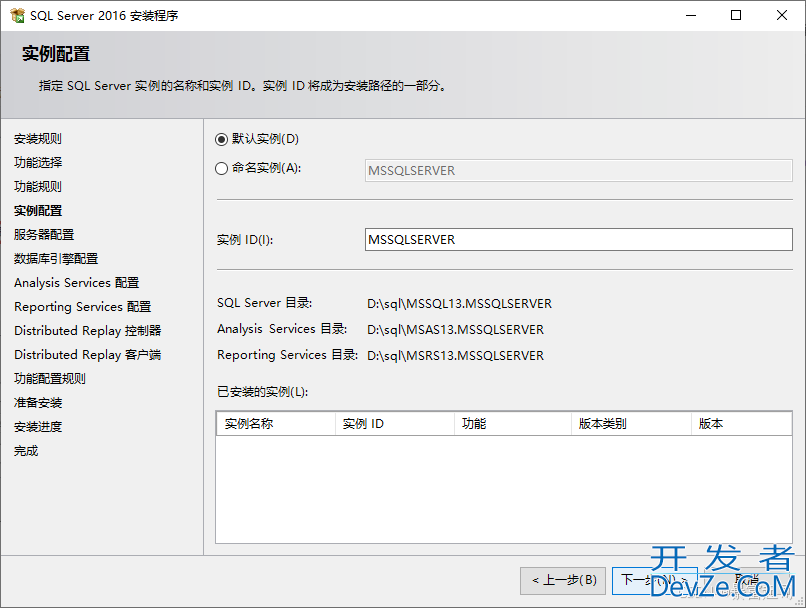The image size is (806, 608).
Task: Select the 实例配置 step in sidebar
Action: [38, 211]
